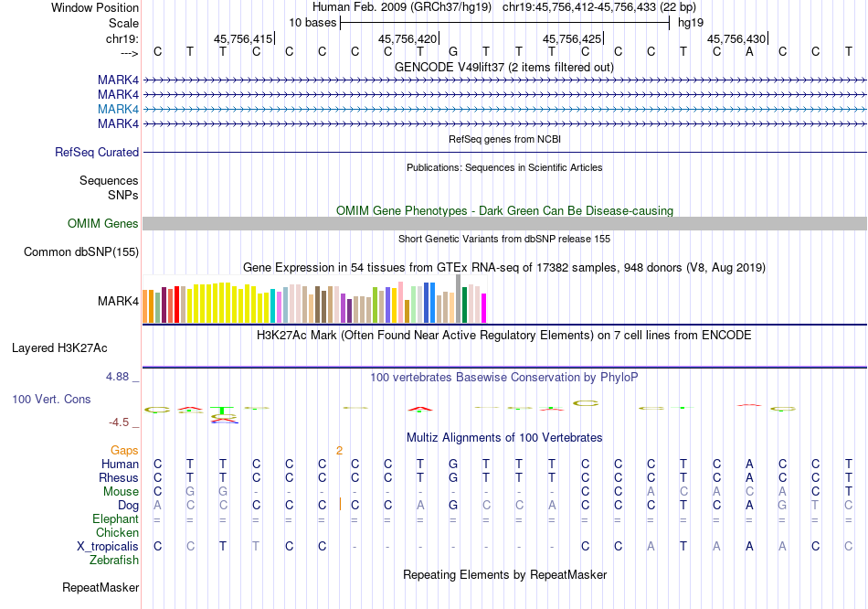Click the Zebrafish species label
This screenshot has width=868, height=609.
114,561
